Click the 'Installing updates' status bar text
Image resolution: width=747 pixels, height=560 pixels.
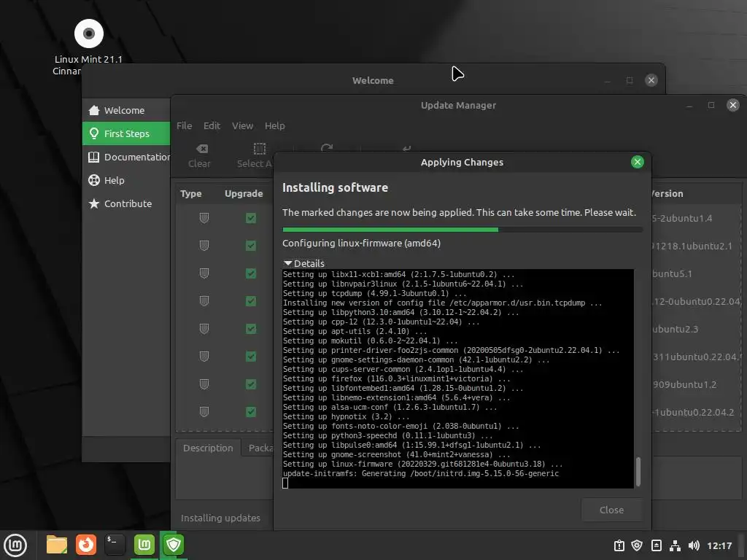click(x=220, y=518)
